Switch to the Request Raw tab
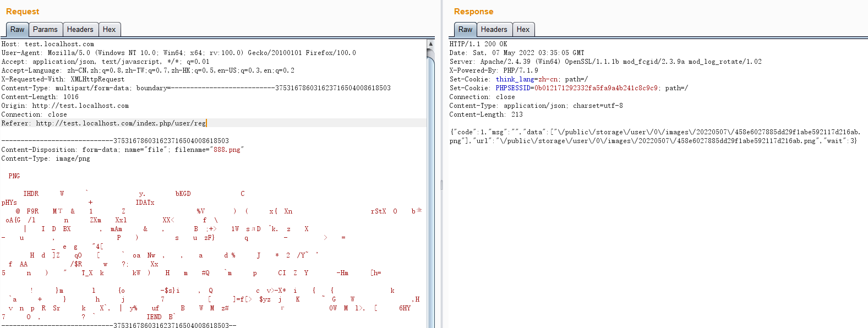The width and height of the screenshot is (868, 328). [x=18, y=30]
